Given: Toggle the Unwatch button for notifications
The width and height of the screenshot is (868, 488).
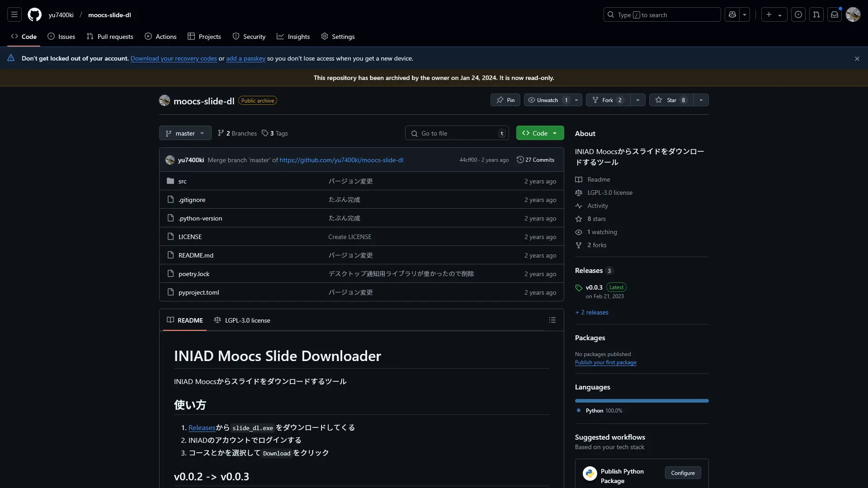Looking at the screenshot, I should (547, 100).
